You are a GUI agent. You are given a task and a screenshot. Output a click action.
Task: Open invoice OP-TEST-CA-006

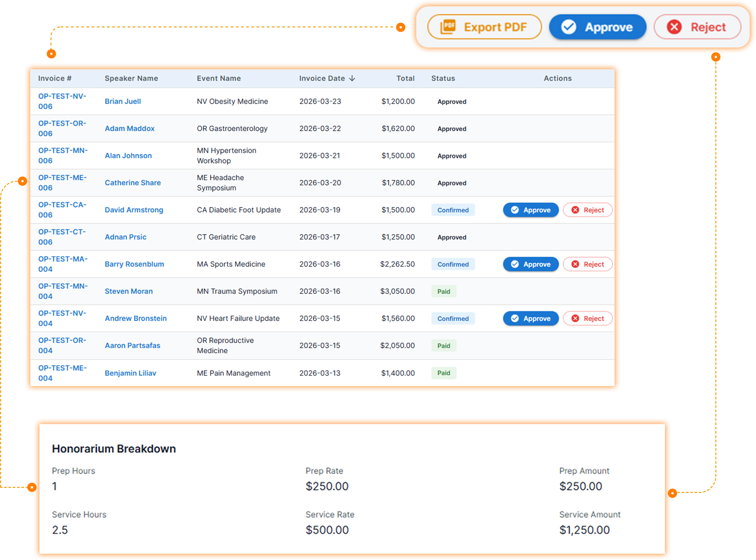(62, 210)
